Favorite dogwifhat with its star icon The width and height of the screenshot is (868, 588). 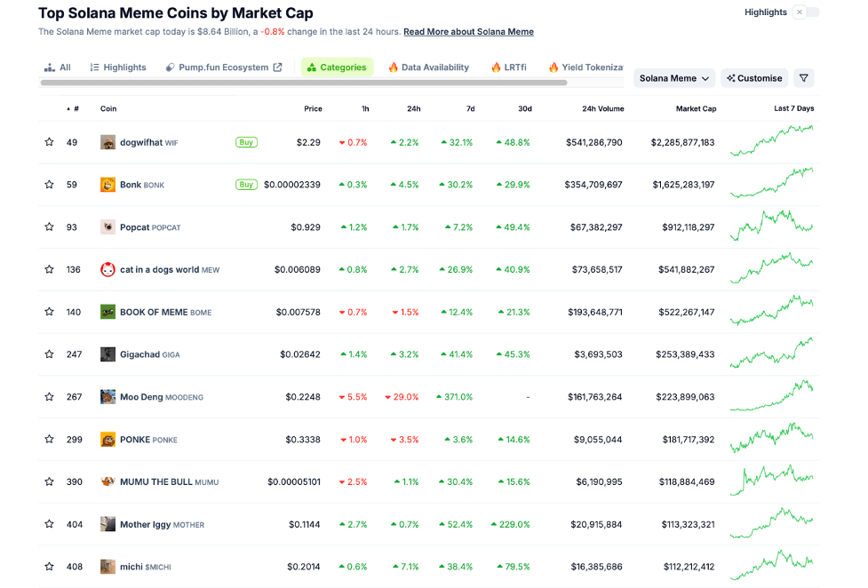(x=49, y=142)
